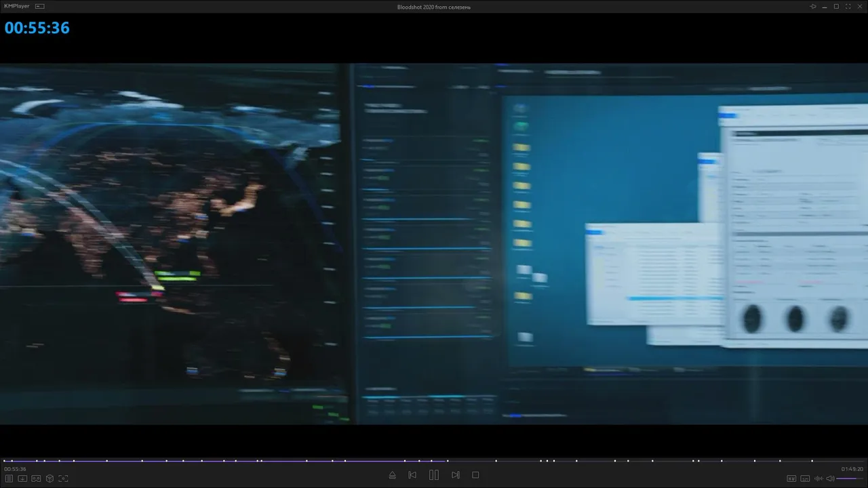Toggle the HW hardware acceleration button
Image resolution: width=868 pixels, height=488 pixels.
click(x=791, y=479)
